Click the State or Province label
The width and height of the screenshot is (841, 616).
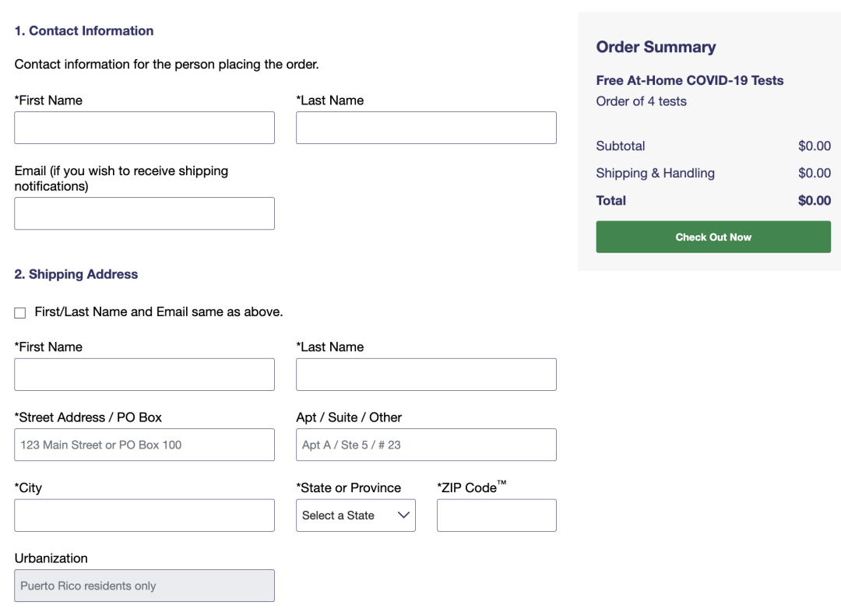[349, 488]
